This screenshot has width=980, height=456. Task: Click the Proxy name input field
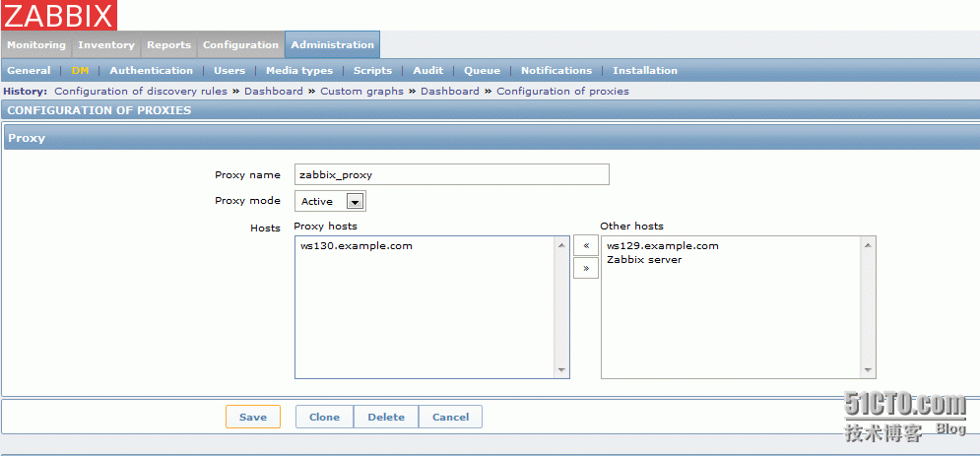(452, 175)
